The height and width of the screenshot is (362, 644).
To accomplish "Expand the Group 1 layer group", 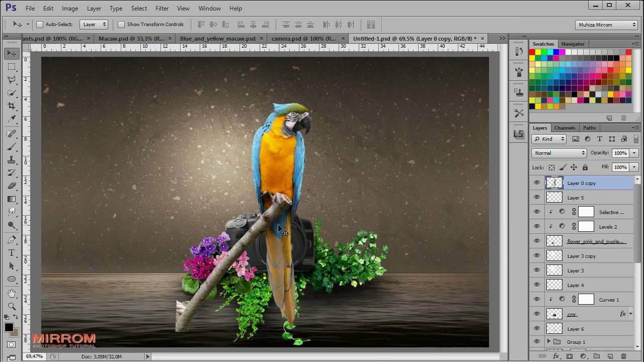I will coord(549,342).
